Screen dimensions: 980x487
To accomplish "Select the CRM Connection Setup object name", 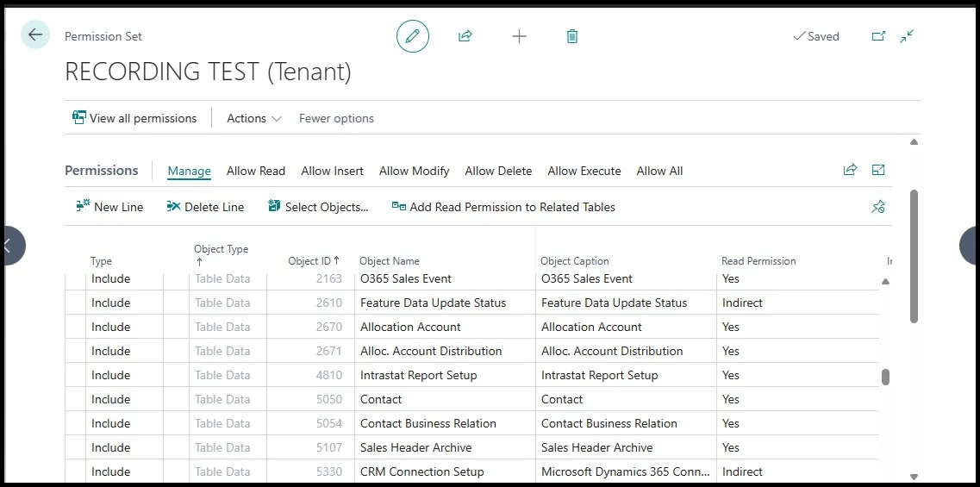I will (421, 471).
